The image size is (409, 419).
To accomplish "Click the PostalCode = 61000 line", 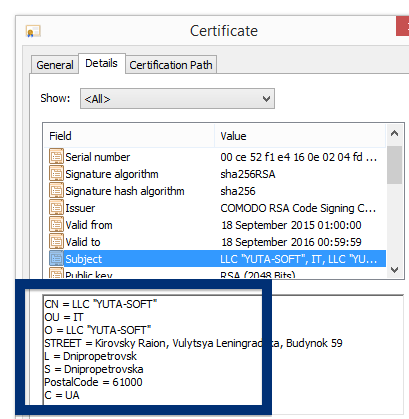I will click(93, 382).
